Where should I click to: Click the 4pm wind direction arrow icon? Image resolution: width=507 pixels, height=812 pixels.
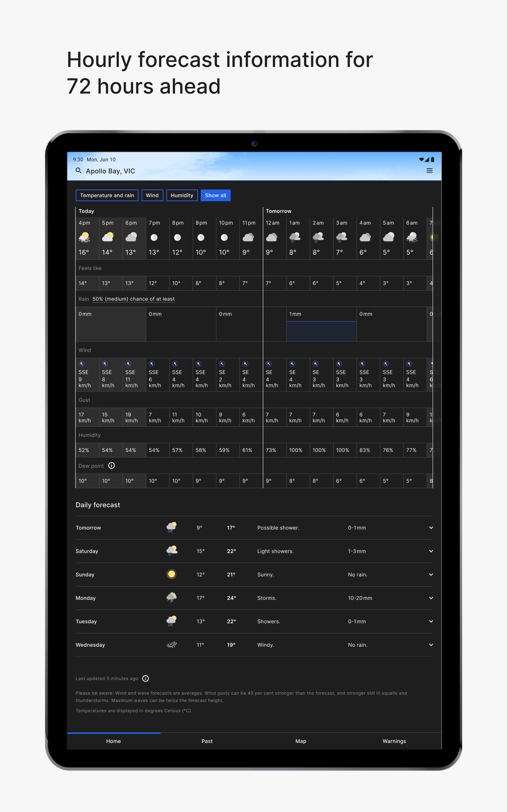[x=81, y=364]
